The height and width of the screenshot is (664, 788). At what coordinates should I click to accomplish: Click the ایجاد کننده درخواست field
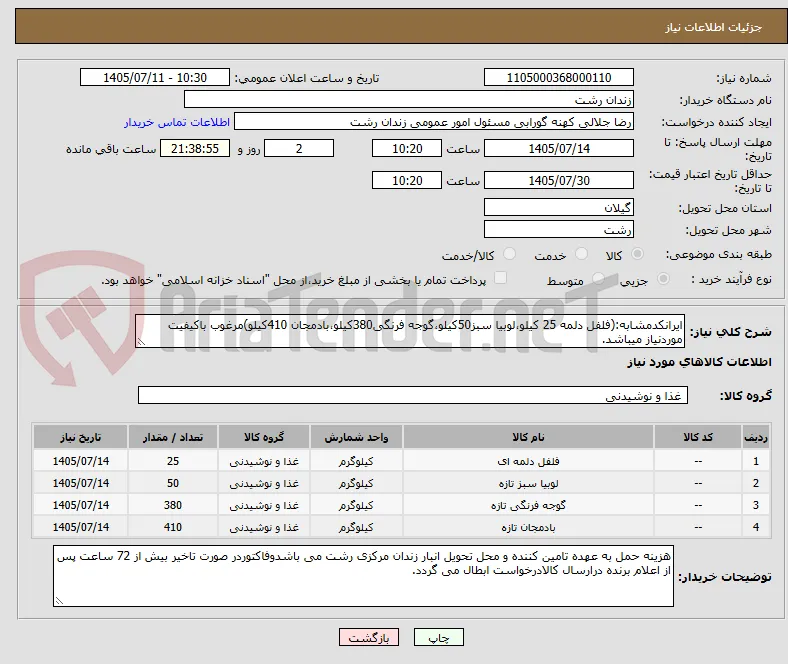click(434, 122)
